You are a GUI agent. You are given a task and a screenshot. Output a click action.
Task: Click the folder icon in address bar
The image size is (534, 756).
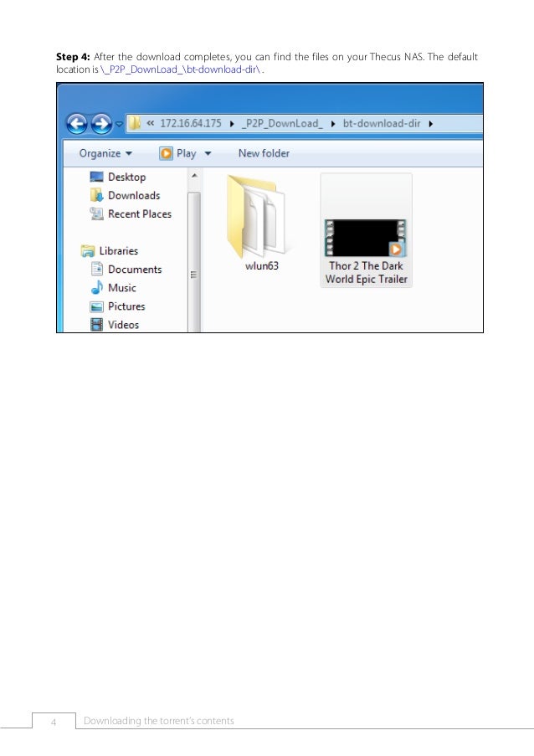[136, 123]
